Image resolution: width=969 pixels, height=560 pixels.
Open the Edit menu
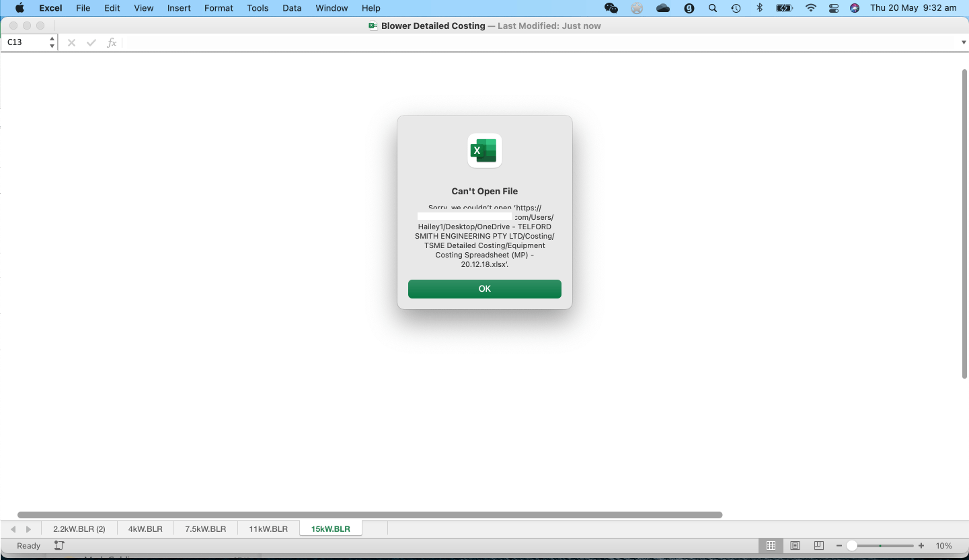point(112,8)
